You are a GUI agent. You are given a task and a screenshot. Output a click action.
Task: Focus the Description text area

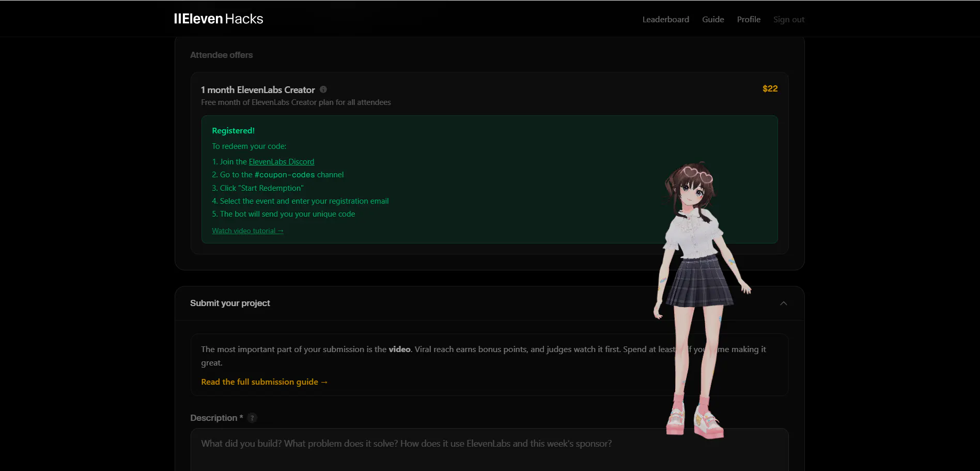coord(489,449)
